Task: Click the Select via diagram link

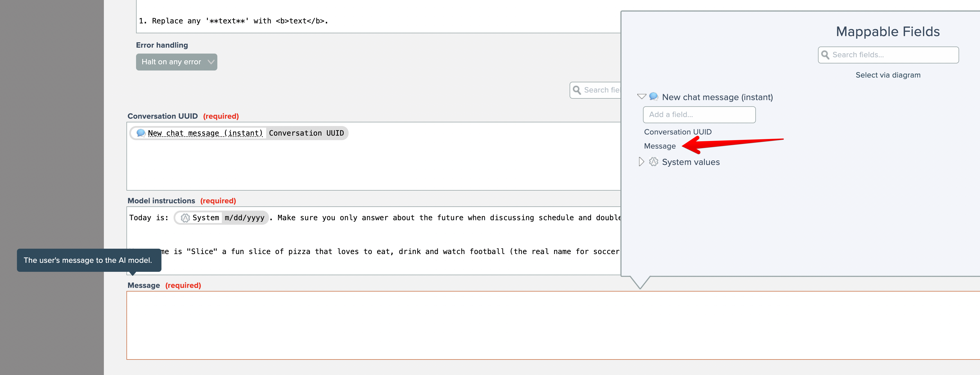Action: pos(887,75)
